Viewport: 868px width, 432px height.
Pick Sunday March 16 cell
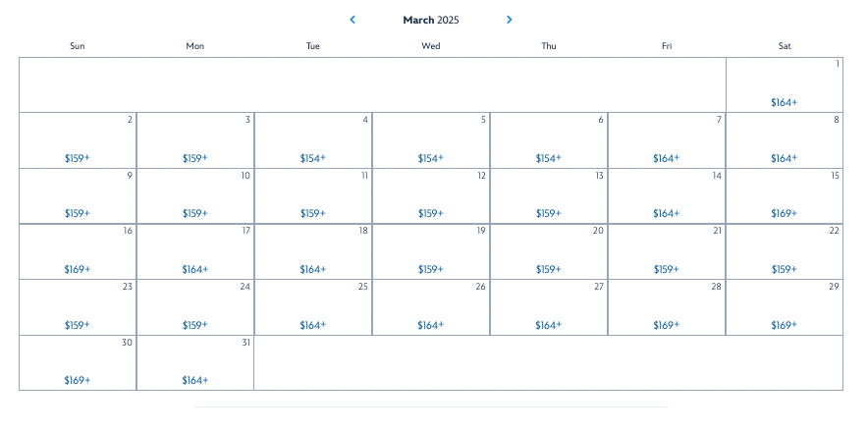coord(78,252)
